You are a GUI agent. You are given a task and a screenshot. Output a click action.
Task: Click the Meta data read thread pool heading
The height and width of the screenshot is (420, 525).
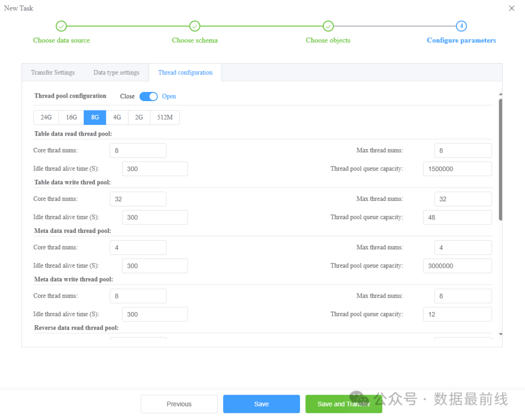pos(72,231)
